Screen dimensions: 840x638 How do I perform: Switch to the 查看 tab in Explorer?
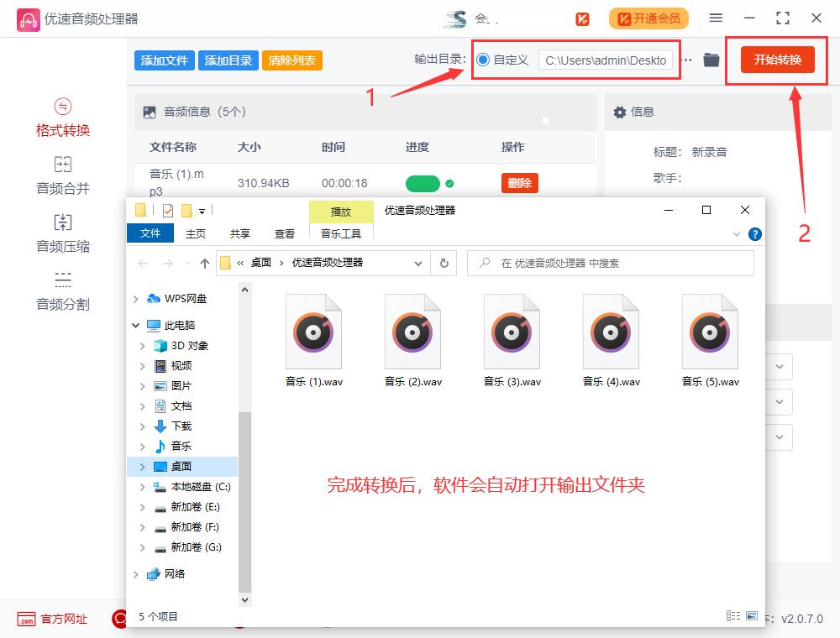[x=284, y=234]
